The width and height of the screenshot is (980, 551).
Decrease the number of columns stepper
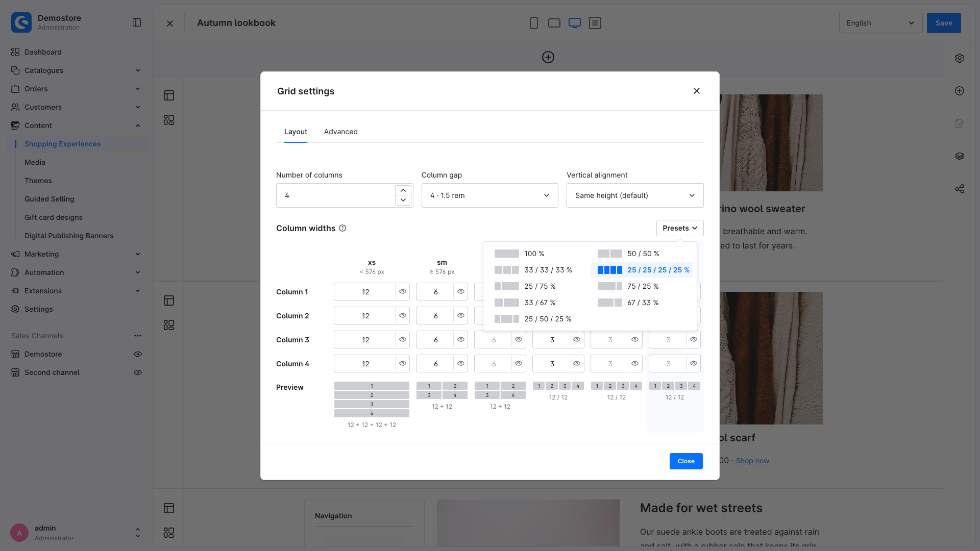click(403, 200)
